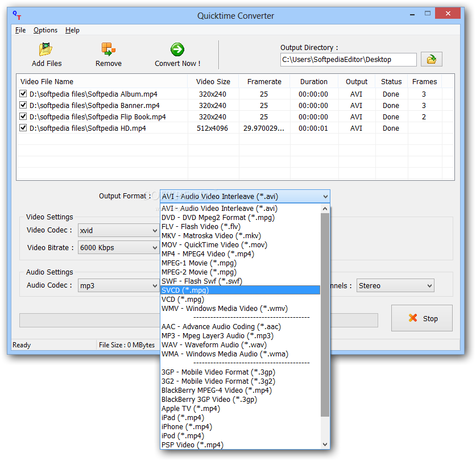Open the Options menu

[45, 30]
